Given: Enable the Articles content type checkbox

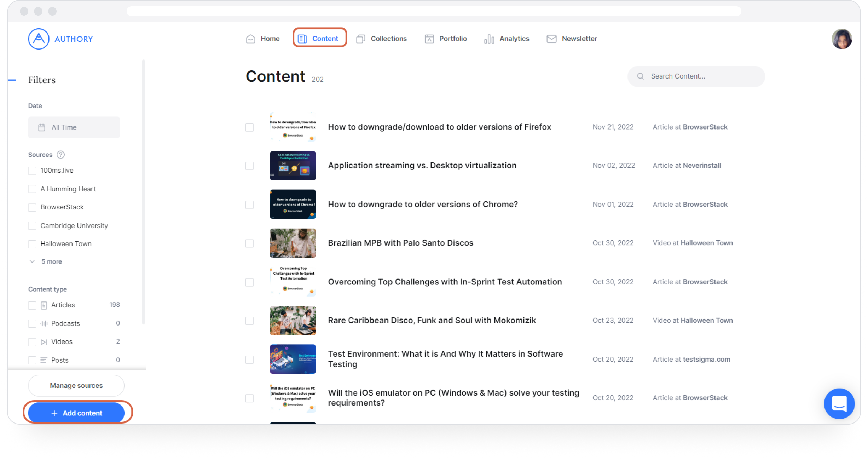Looking at the screenshot, I should click(x=32, y=305).
